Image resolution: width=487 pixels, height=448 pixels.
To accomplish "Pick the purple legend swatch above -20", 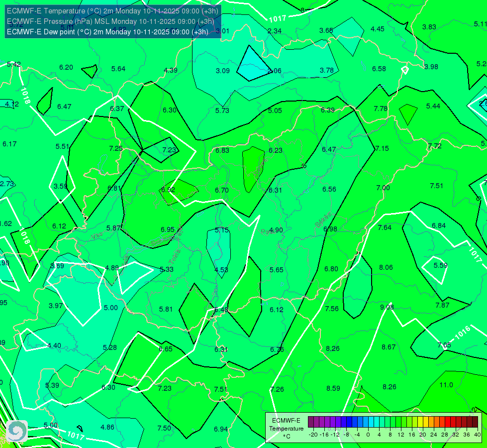I will [x=311, y=422].
